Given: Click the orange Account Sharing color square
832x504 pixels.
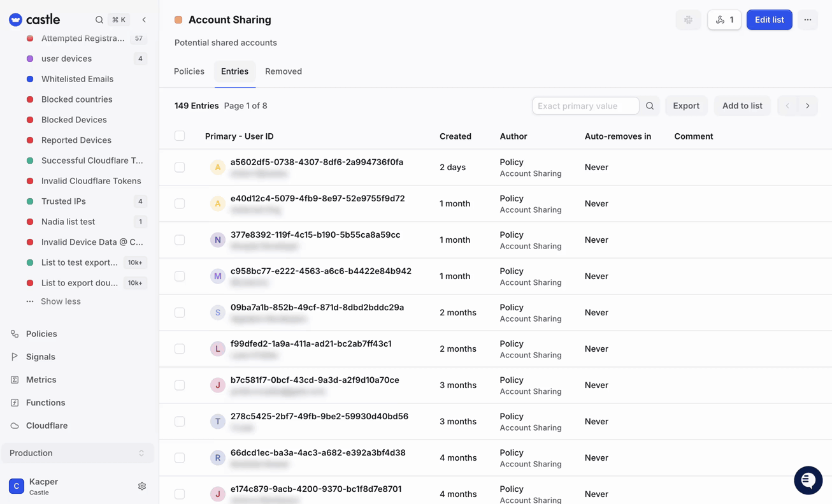Looking at the screenshot, I should 178,20.
